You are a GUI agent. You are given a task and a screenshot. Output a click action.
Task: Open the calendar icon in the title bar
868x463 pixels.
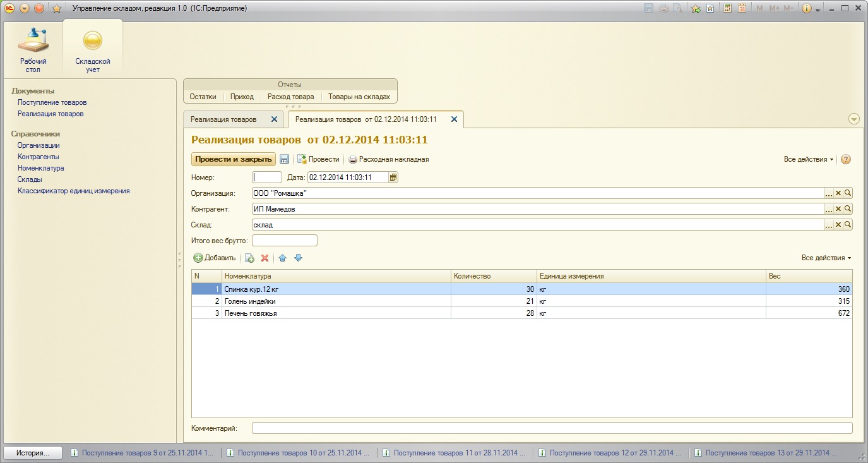tap(742, 8)
